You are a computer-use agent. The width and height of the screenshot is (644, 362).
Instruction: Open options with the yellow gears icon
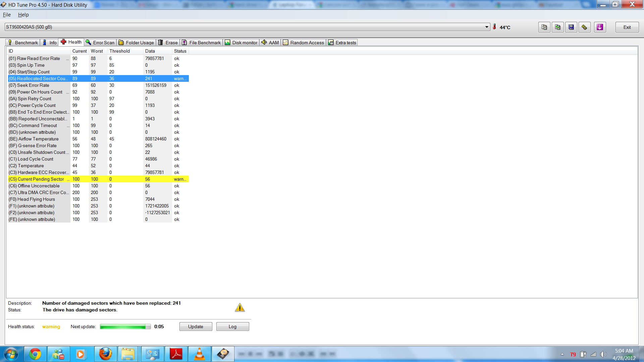click(584, 27)
